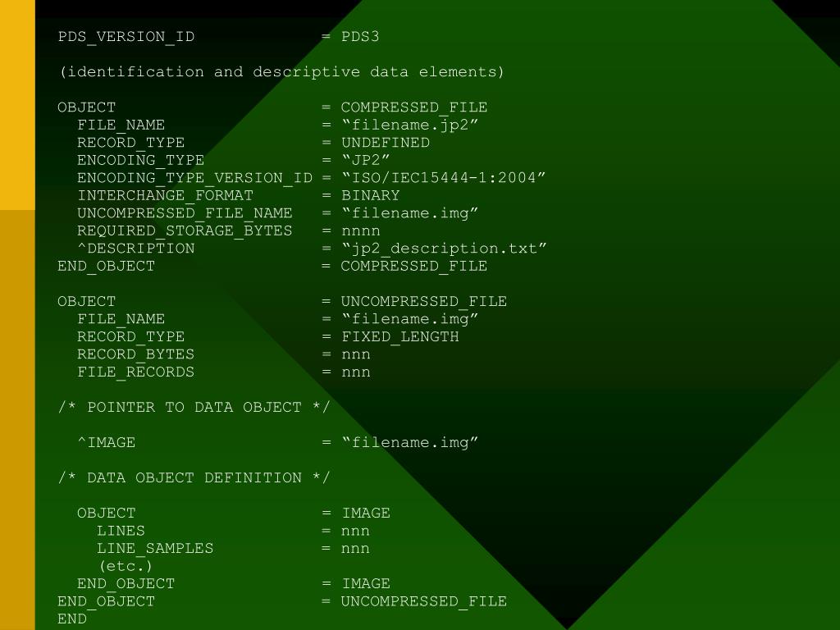Screen dimensions: 840x630
Task: Select the DATA OBJECT DEFINITION comment
Action: tap(194, 478)
